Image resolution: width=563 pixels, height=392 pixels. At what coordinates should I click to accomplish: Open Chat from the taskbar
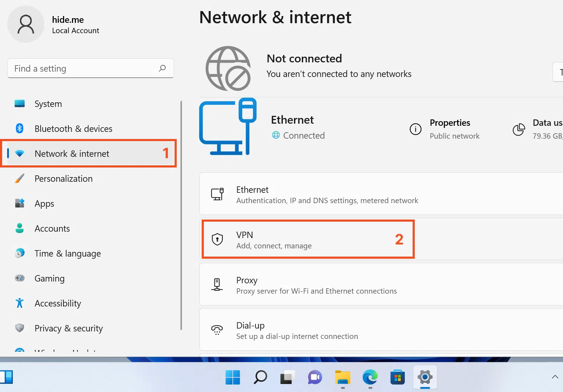[x=315, y=377]
